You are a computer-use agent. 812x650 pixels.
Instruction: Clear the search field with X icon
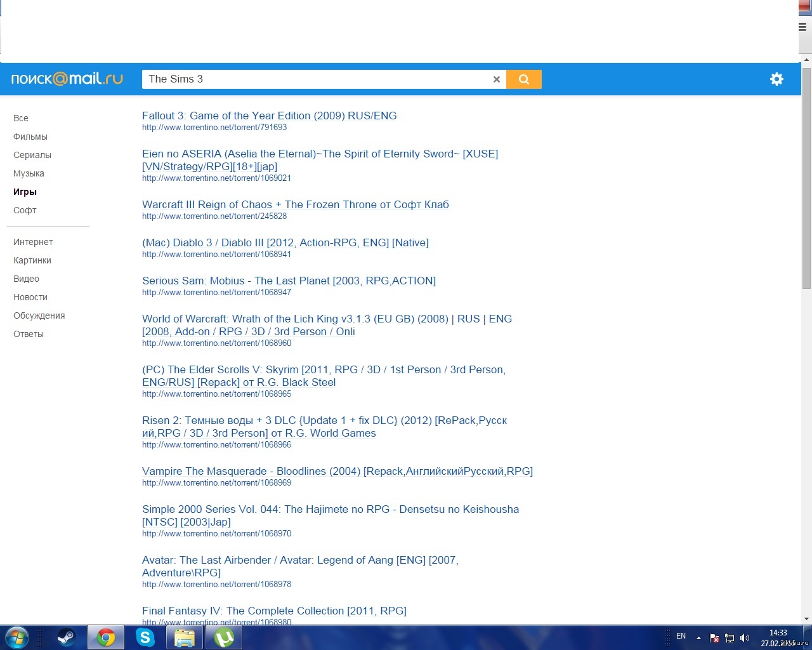pyautogui.click(x=497, y=79)
